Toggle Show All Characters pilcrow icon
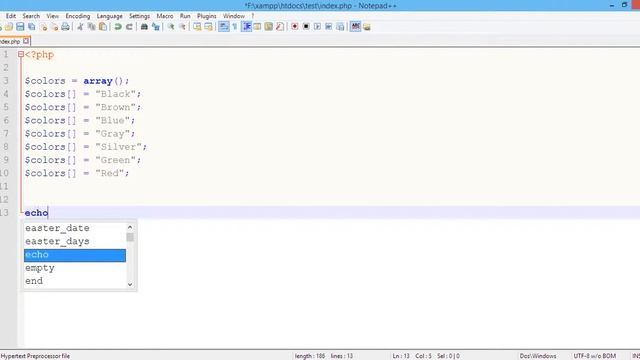 235,27
